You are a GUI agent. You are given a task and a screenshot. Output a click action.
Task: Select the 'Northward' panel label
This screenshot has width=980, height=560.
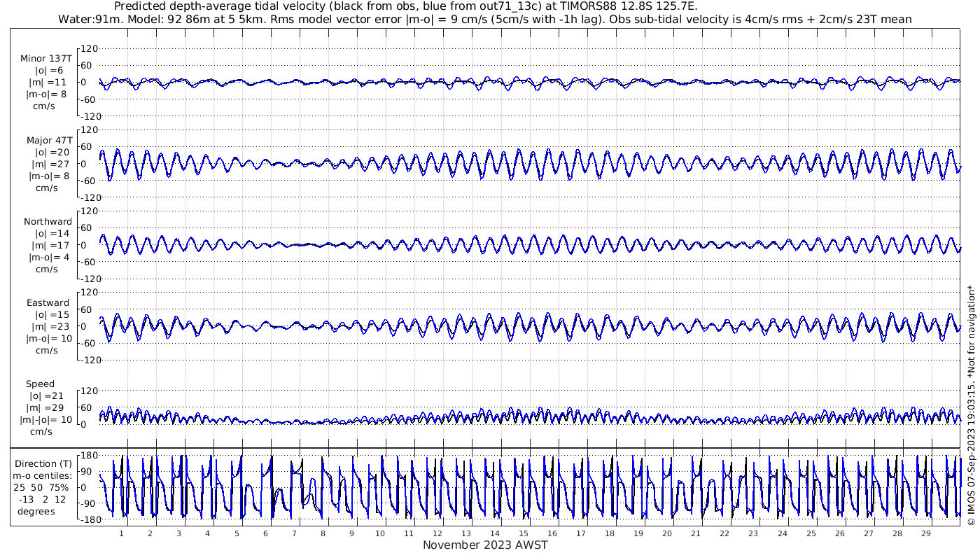pos(48,221)
